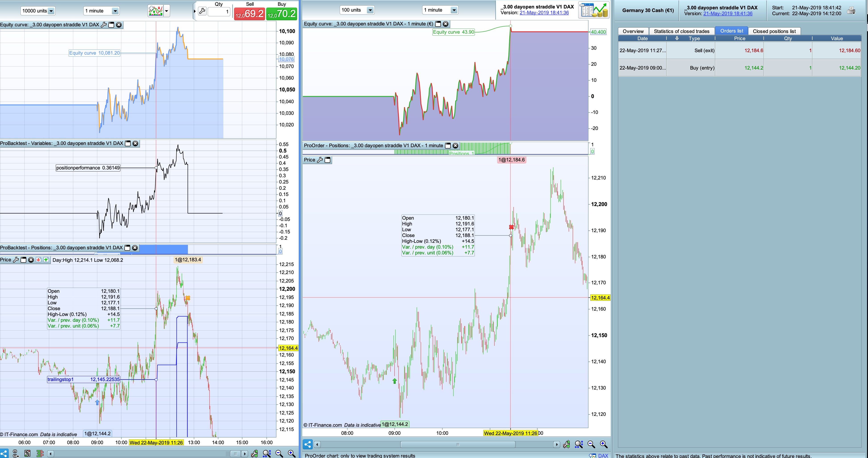The image size is (868, 458).
Task: Open the left equity curve wrench settings
Action: click(103, 25)
